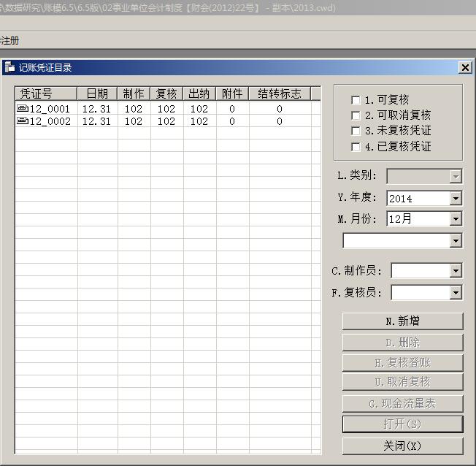Close the 记账凭证目录 dialog with X
Screen dimensions: 476x466
465,67
